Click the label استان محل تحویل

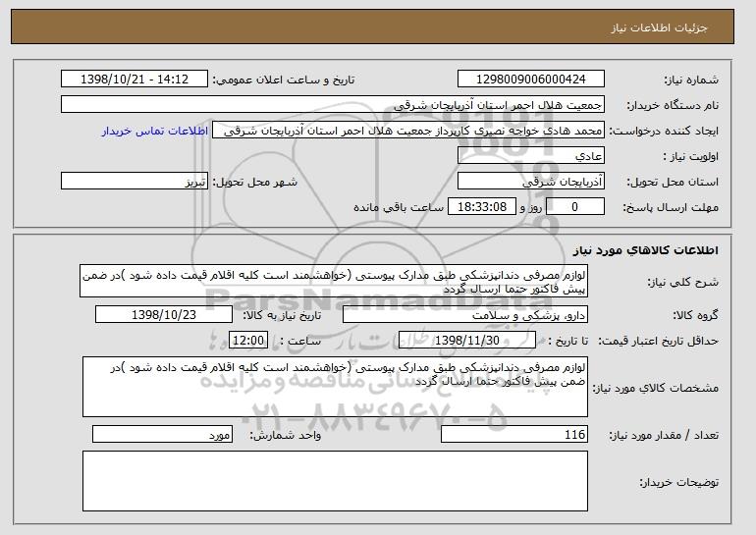[x=673, y=183]
